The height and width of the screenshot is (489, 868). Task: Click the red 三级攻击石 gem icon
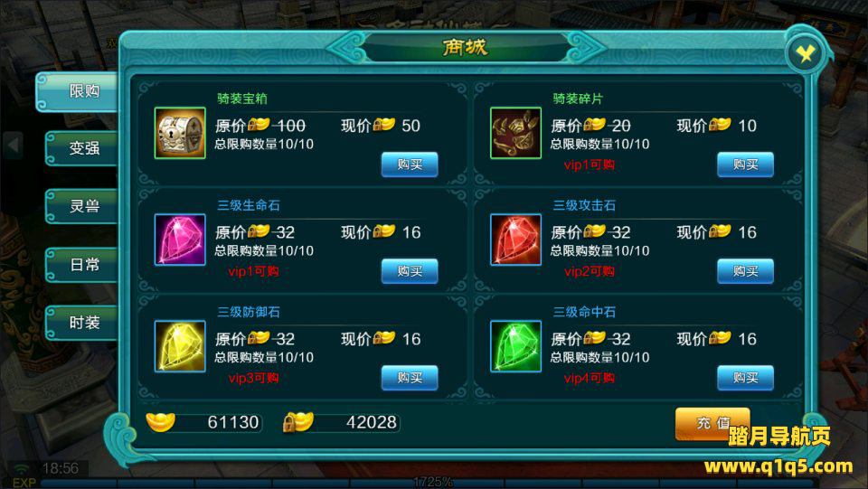[515, 240]
